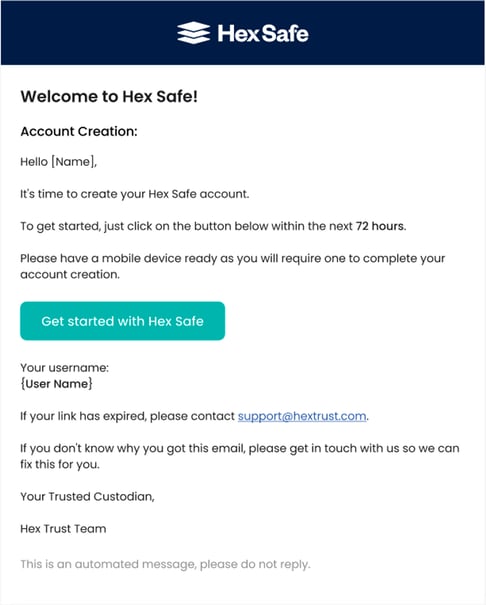Click the HexSafe wordmark in header
Viewport: 486px width, 605px height.
pyautogui.click(x=263, y=33)
